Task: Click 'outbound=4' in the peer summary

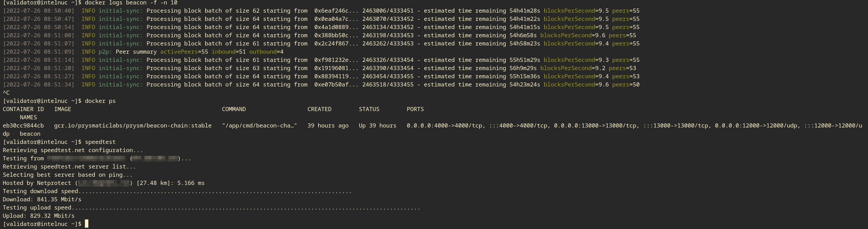Action: 266,52
